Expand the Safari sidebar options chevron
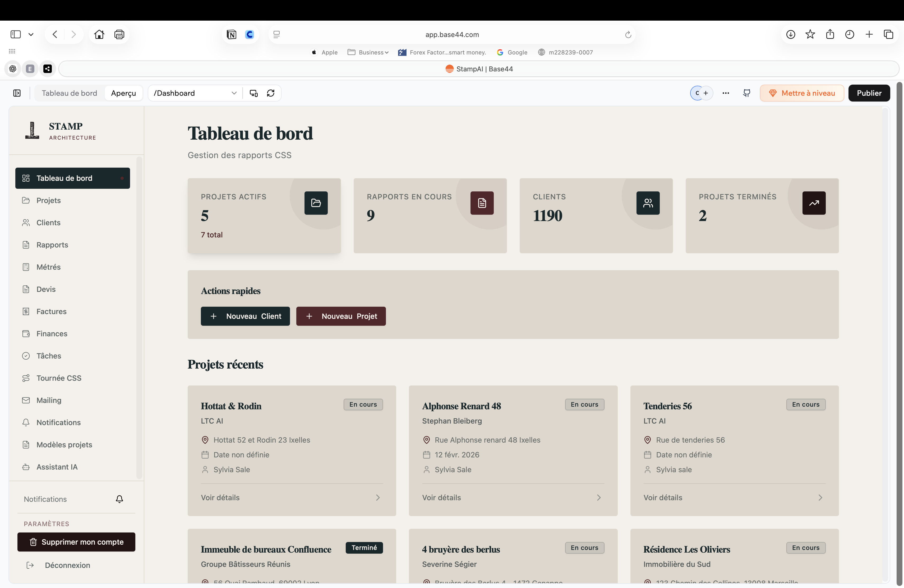The width and height of the screenshot is (904, 588). click(31, 35)
